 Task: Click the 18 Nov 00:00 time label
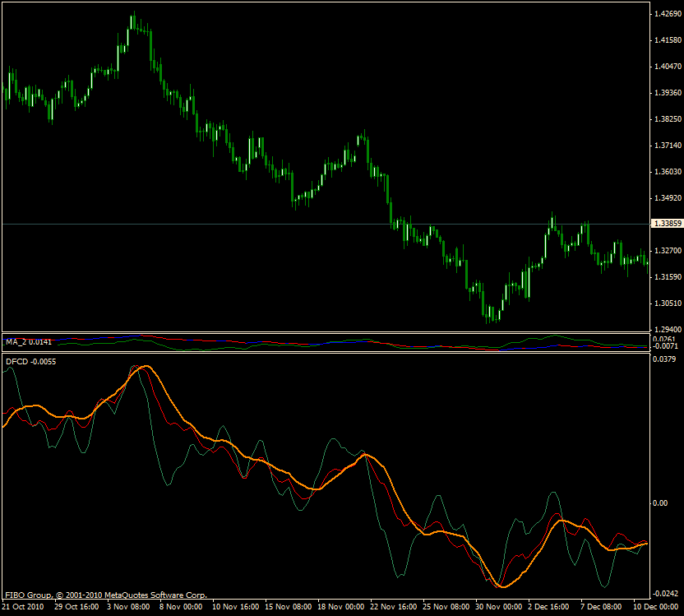(340, 607)
